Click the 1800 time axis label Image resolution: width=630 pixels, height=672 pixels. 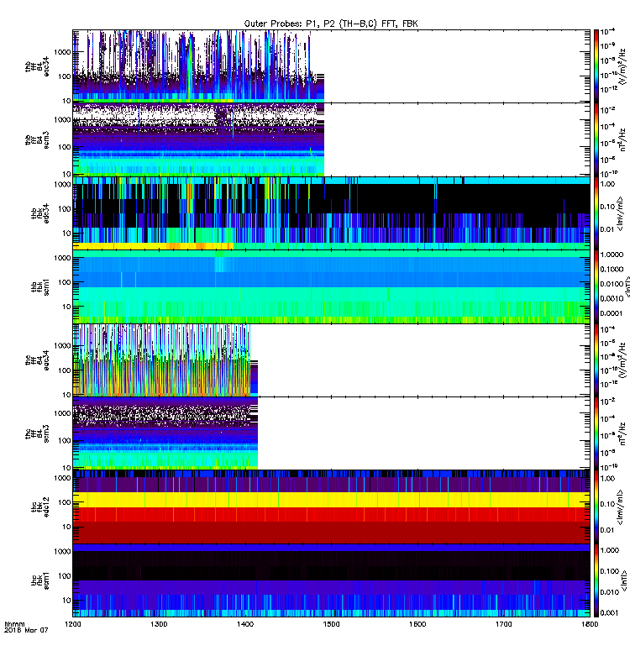[590, 624]
